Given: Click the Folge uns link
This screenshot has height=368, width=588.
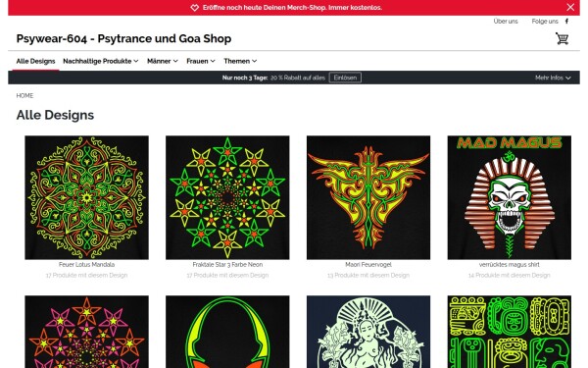Looking at the screenshot, I should [x=545, y=21].
